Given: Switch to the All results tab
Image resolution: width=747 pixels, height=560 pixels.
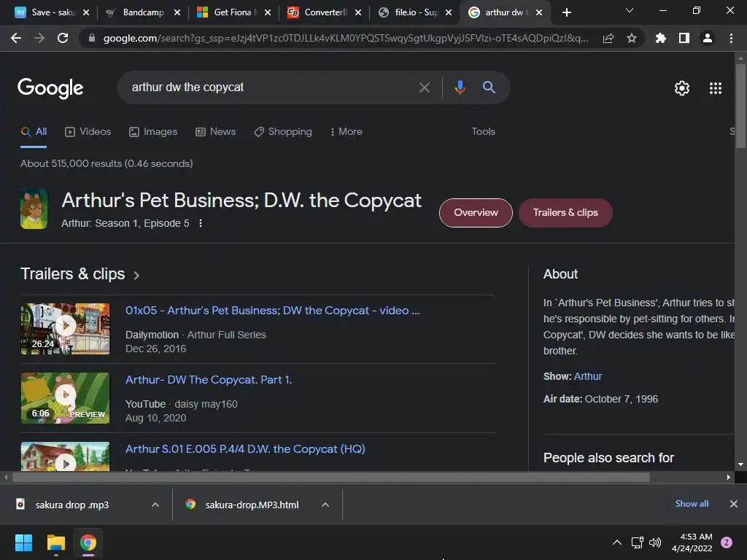Looking at the screenshot, I should (x=34, y=132).
